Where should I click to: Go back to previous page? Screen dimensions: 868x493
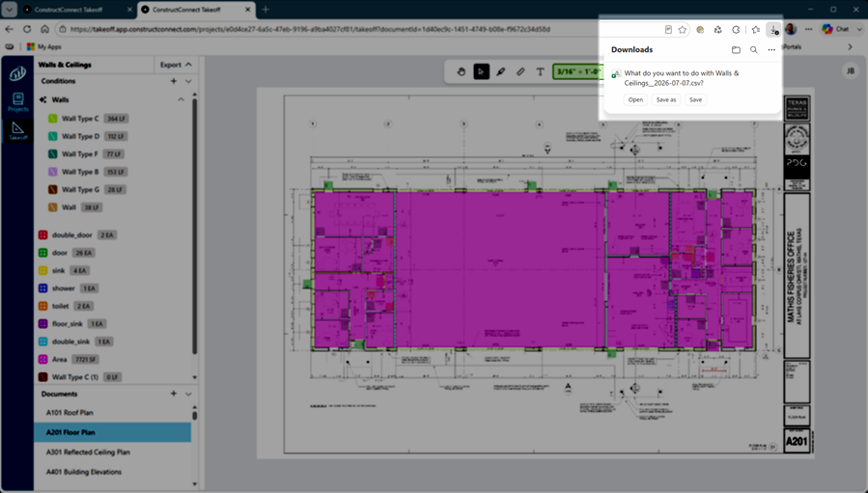point(9,29)
